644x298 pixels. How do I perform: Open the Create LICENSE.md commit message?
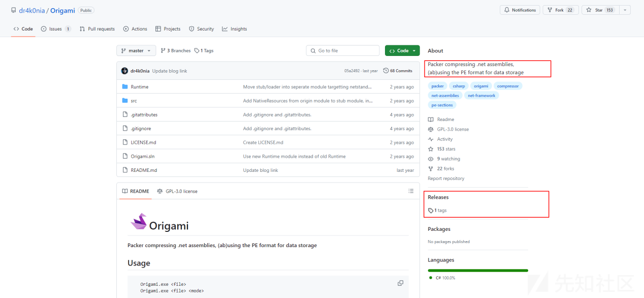click(x=263, y=142)
